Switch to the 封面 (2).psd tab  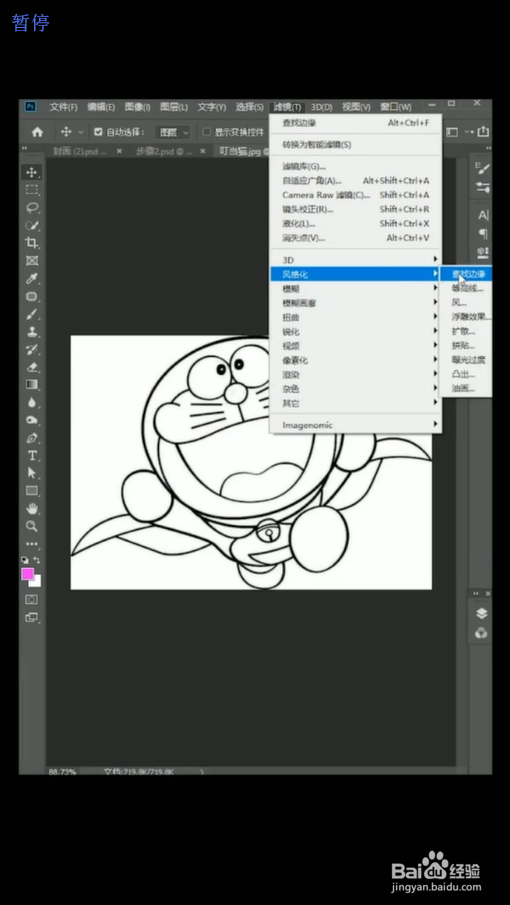[80, 151]
